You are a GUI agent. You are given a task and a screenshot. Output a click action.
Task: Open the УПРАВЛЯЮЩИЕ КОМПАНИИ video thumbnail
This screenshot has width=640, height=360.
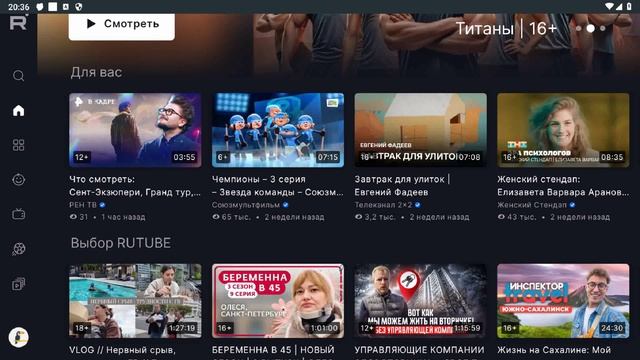pos(420,301)
